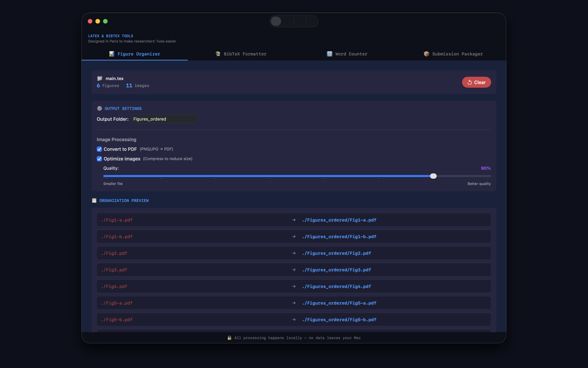This screenshot has width=588, height=368.
Task: Click the LATEX & BIBTEX TOOLS title
Action: click(110, 36)
